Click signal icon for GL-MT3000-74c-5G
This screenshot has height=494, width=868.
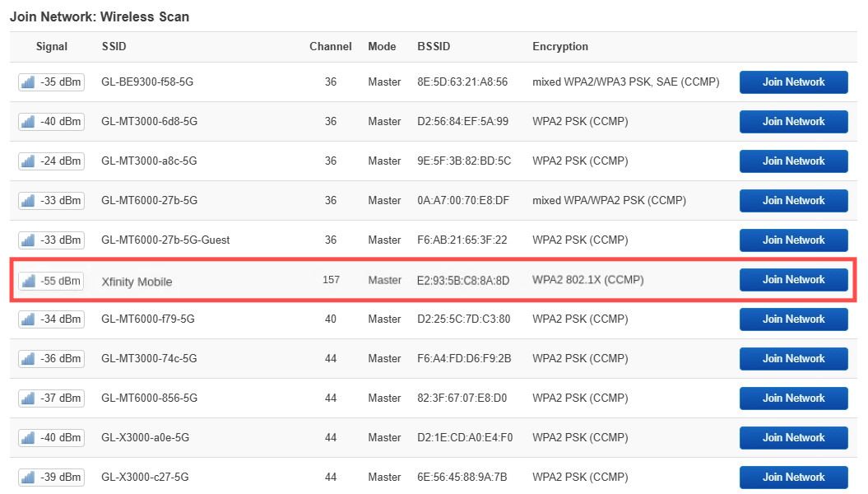tap(28, 359)
